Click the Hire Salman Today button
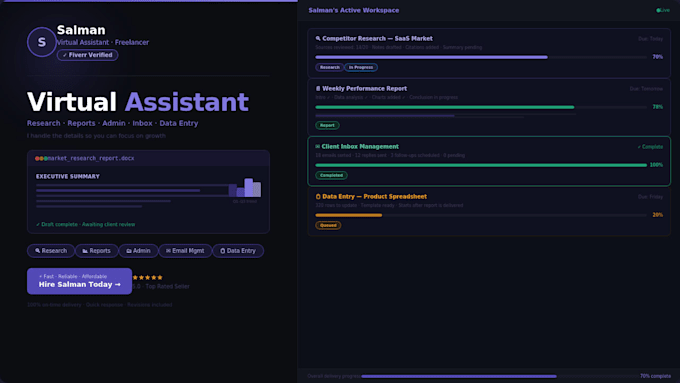This screenshot has width=680, height=383. pos(79,281)
